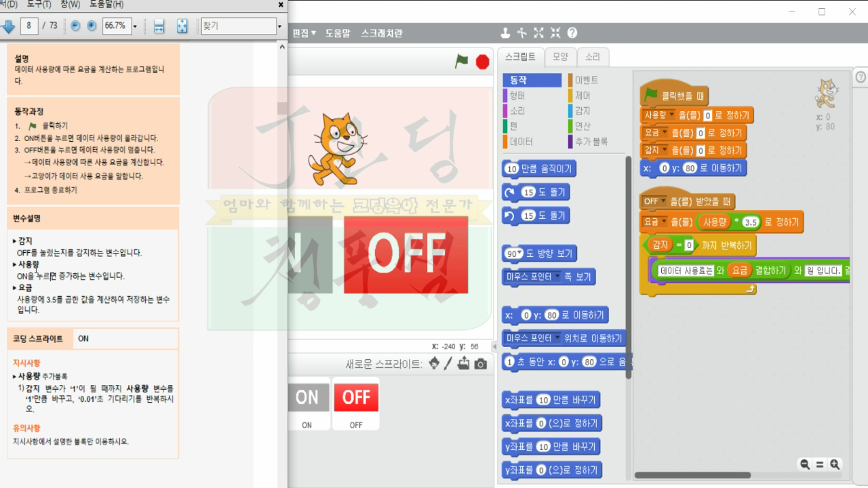Click the 3.5 value in the multiply block

tap(751, 222)
